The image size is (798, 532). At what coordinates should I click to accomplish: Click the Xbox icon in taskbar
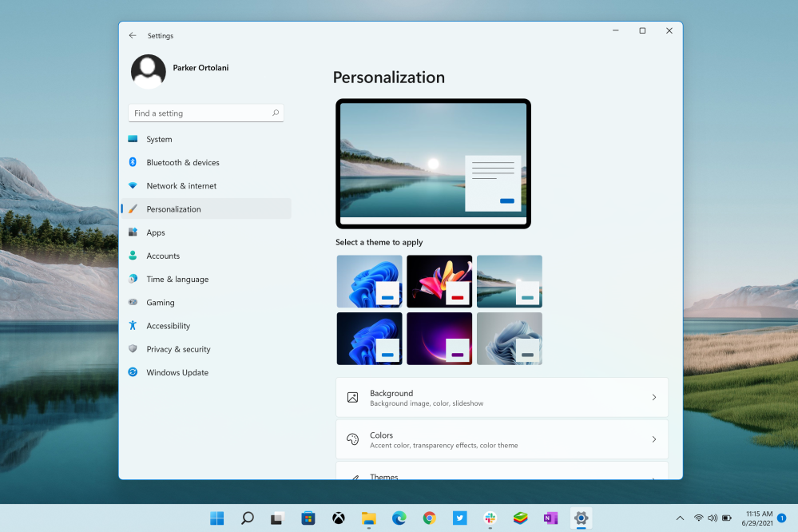(x=338, y=518)
